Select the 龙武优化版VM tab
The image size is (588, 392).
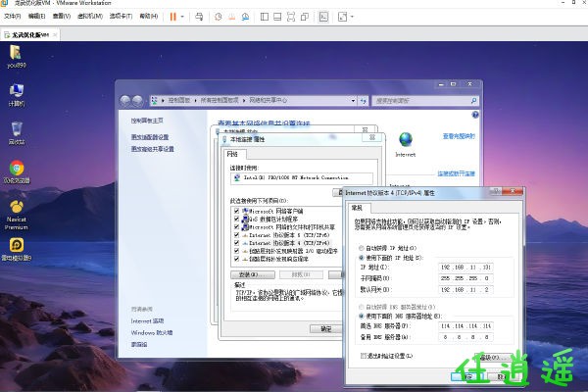[30, 35]
